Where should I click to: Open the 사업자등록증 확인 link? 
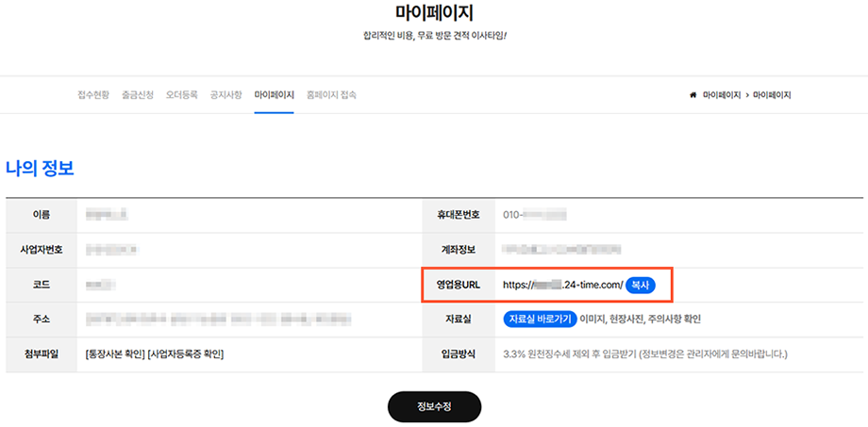point(186,354)
